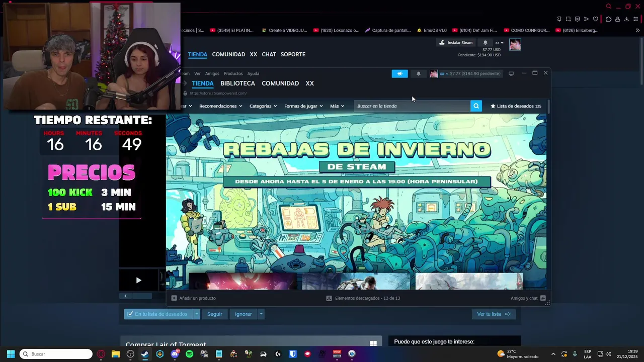Select TIENDA tab in Steam client
The image size is (644, 362).
[203, 83]
